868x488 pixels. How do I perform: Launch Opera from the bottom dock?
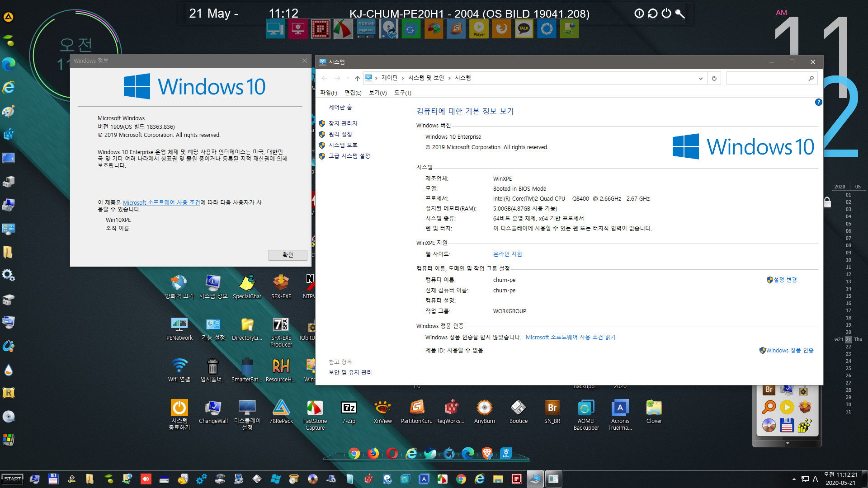[392, 453]
